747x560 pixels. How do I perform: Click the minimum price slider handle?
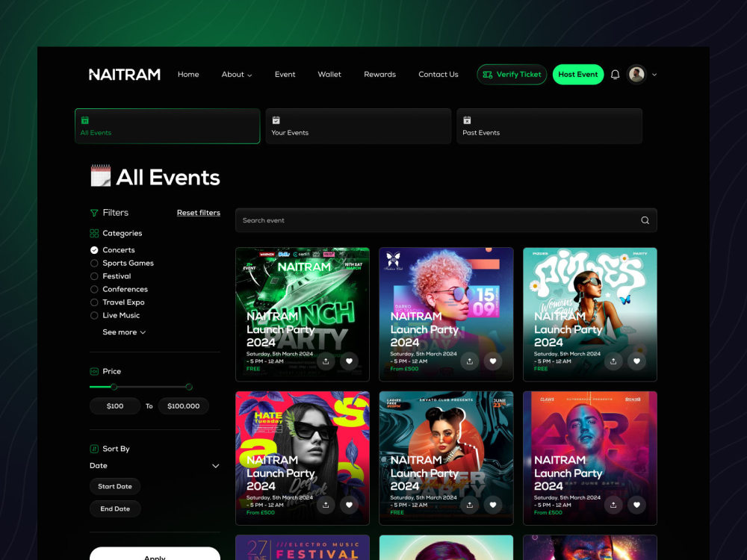tap(114, 387)
